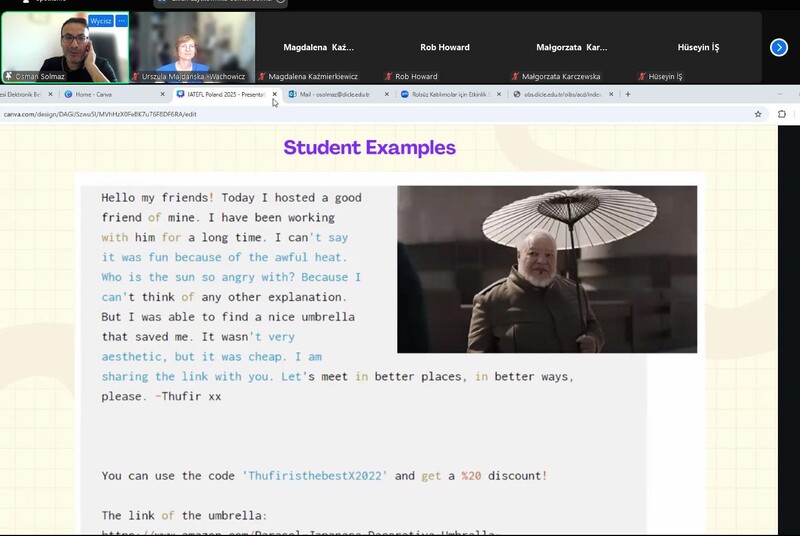Click the Wycisz mute button on Osman's video
800x536 pixels.
pos(101,21)
